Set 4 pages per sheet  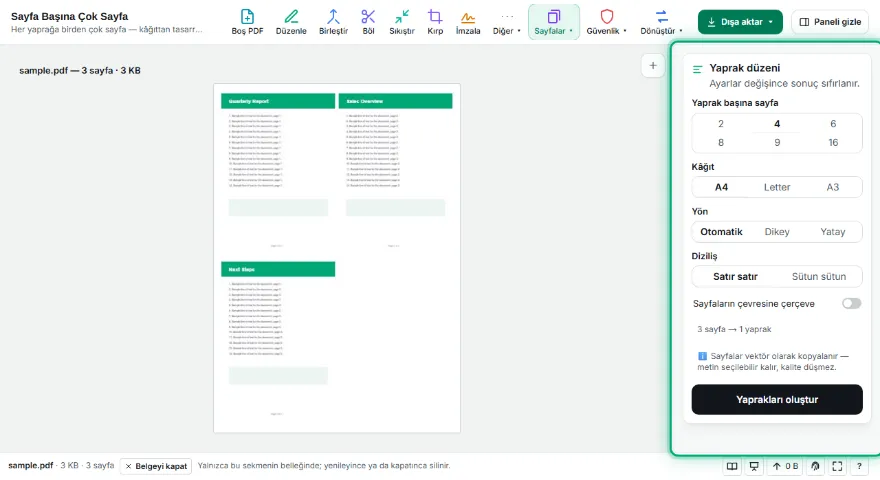tap(777, 124)
